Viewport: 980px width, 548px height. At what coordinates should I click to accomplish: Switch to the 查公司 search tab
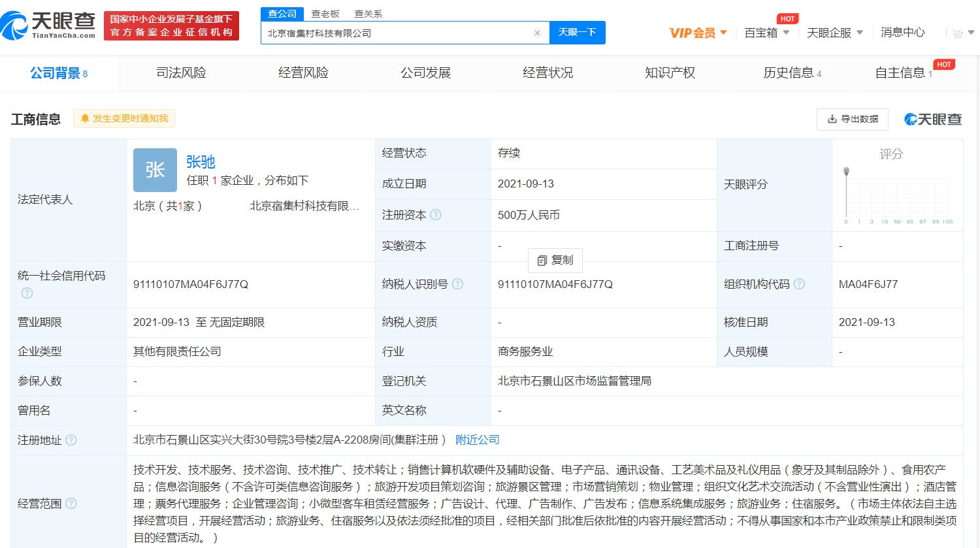[x=282, y=14]
